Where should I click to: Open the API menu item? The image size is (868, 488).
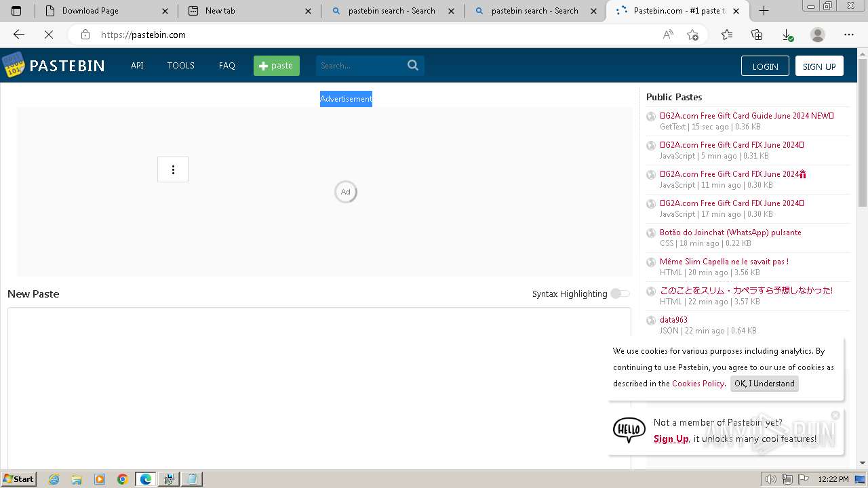click(x=137, y=66)
